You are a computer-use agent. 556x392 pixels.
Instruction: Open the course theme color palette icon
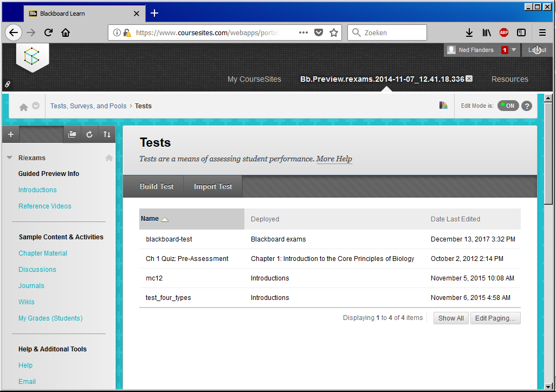[443, 105]
